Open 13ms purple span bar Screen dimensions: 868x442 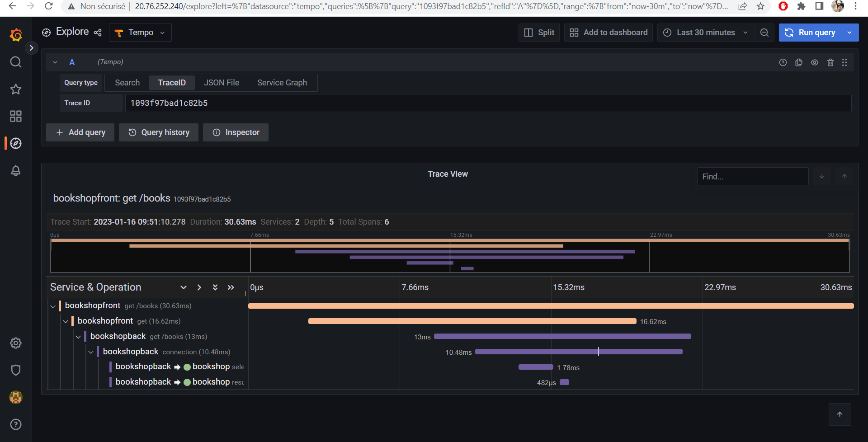point(562,336)
